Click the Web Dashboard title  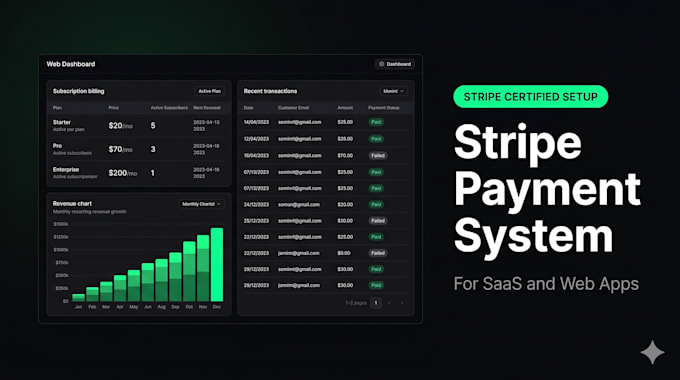pyautogui.click(x=71, y=64)
